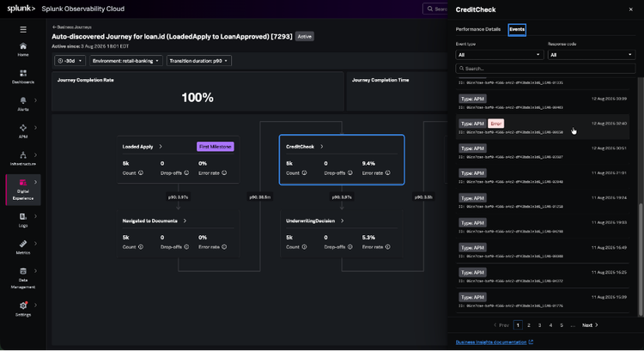The image size is (644, 351).
Task: Go to events page 4
Action: [550, 325]
